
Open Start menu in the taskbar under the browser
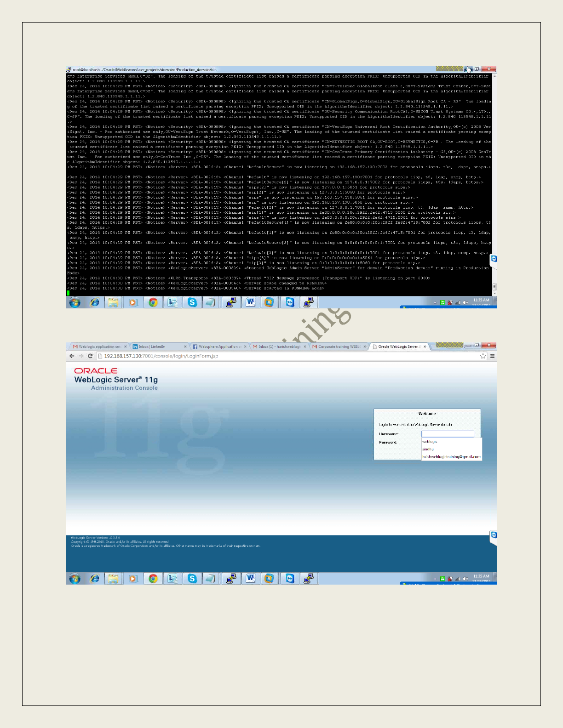pos(75,578)
